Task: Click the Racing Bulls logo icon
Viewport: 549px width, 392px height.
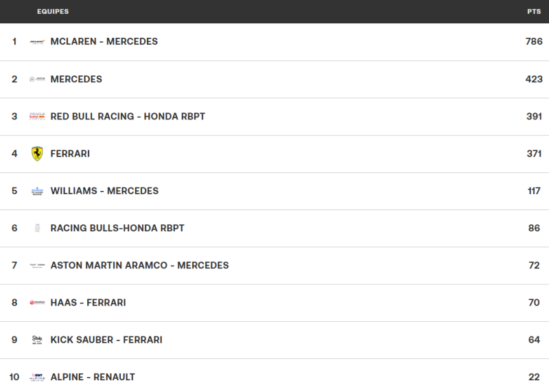Action: click(x=37, y=228)
